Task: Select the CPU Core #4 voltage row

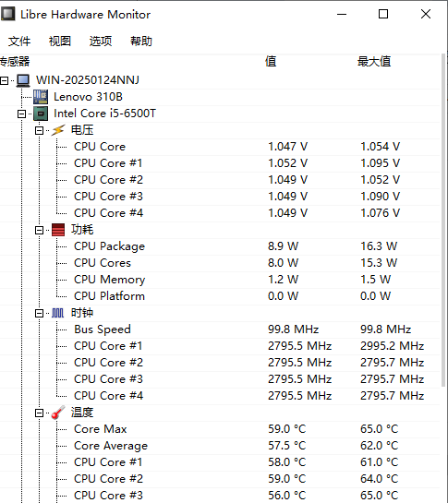Action: (x=220, y=213)
